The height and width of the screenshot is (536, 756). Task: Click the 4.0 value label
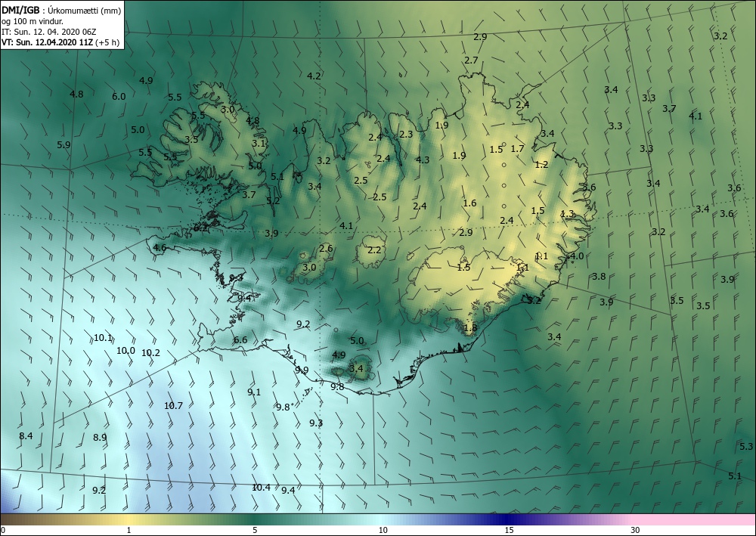point(577,256)
